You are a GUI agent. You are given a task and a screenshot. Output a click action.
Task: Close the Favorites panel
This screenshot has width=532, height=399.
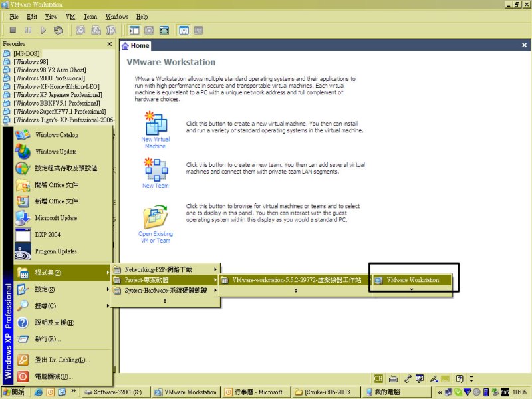[x=110, y=44]
